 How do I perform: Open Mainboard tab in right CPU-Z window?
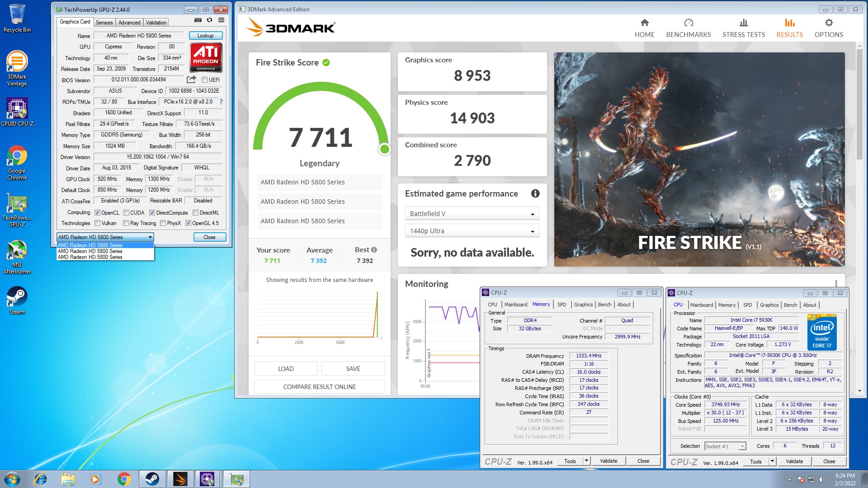pyautogui.click(x=701, y=305)
